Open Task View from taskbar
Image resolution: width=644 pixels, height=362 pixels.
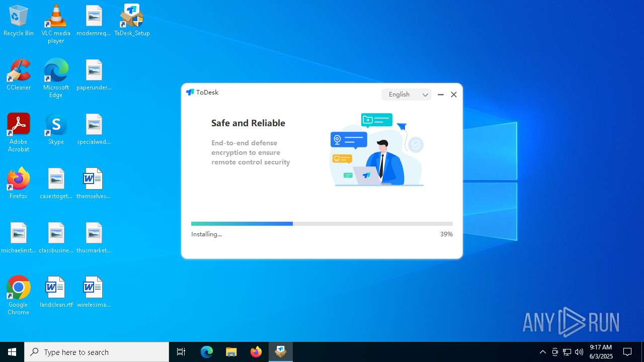tap(181, 352)
